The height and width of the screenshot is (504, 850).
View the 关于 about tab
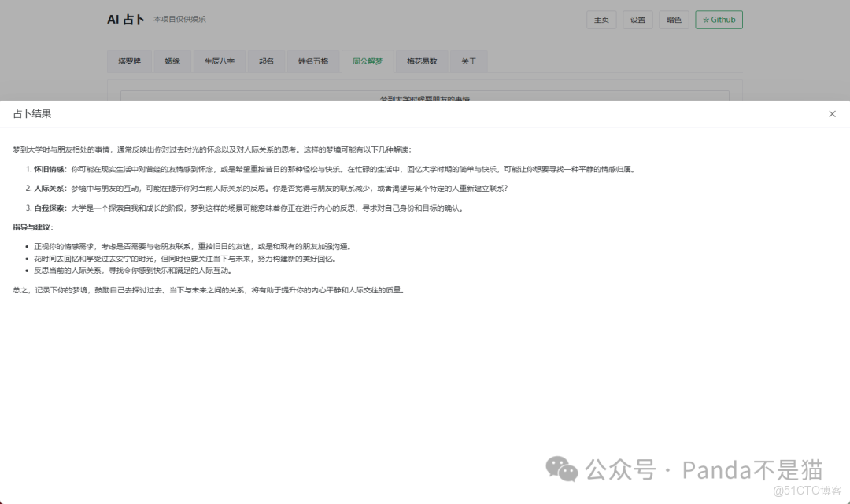pos(468,61)
